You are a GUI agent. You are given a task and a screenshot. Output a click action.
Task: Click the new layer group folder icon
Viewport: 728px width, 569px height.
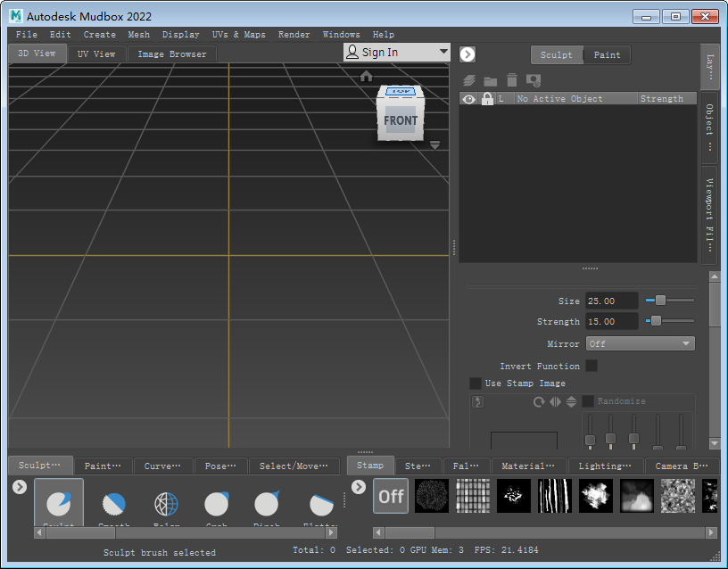(x=490, y=80)
